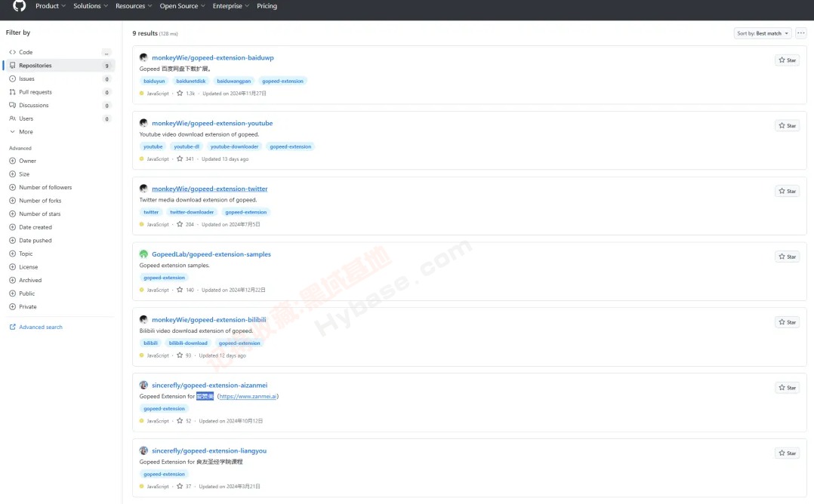Select the baiduwangpan topic tag

(x=233, y=81)
